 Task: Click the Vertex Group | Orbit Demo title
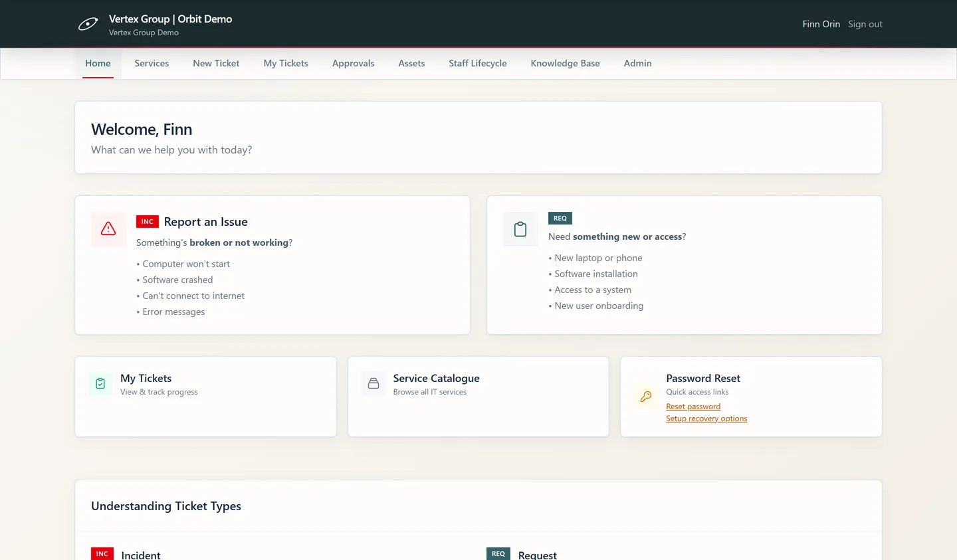171,19
